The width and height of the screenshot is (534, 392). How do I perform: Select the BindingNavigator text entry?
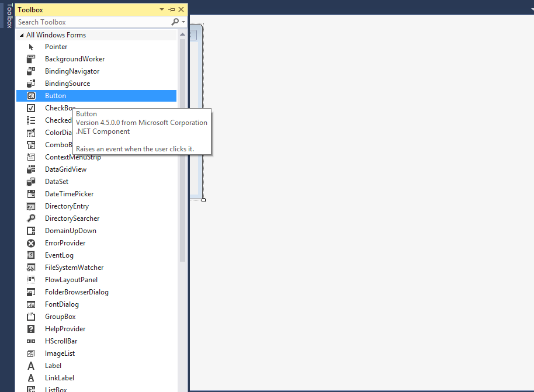[x=72, y=71]
